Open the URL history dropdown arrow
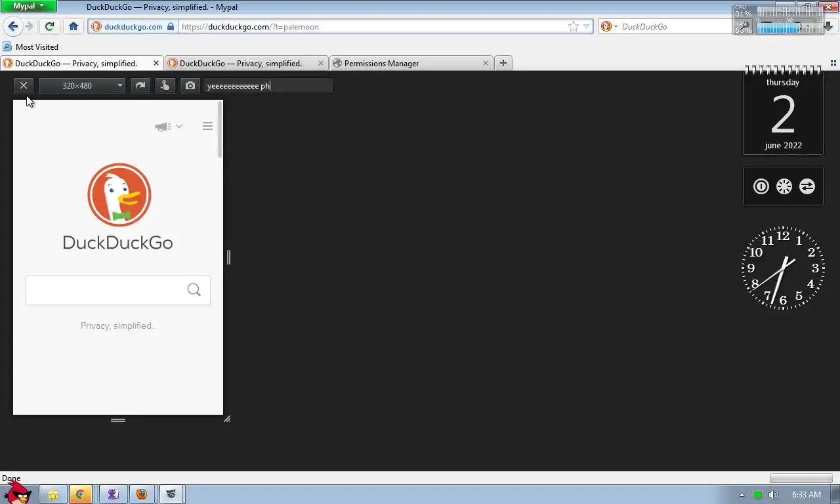The width and height of the screenshot is (840, 504). [x=587, y=27]
